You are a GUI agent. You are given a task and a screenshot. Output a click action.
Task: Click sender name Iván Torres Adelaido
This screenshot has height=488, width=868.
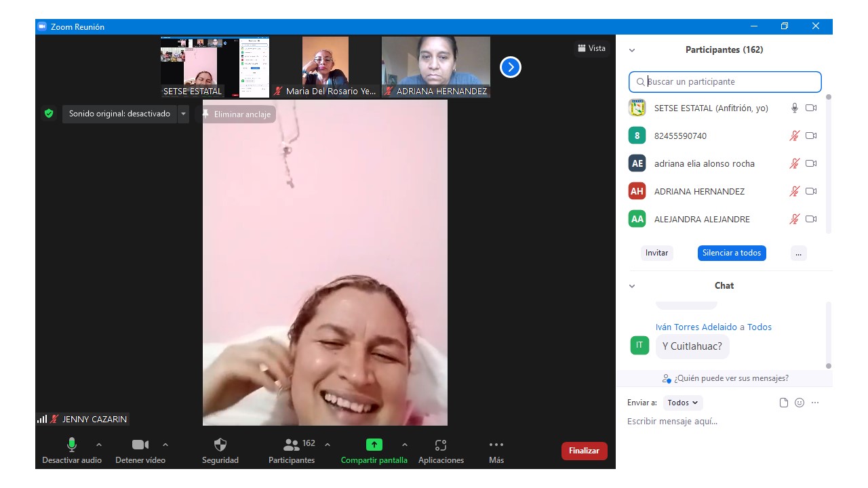(x=696, y=327)
